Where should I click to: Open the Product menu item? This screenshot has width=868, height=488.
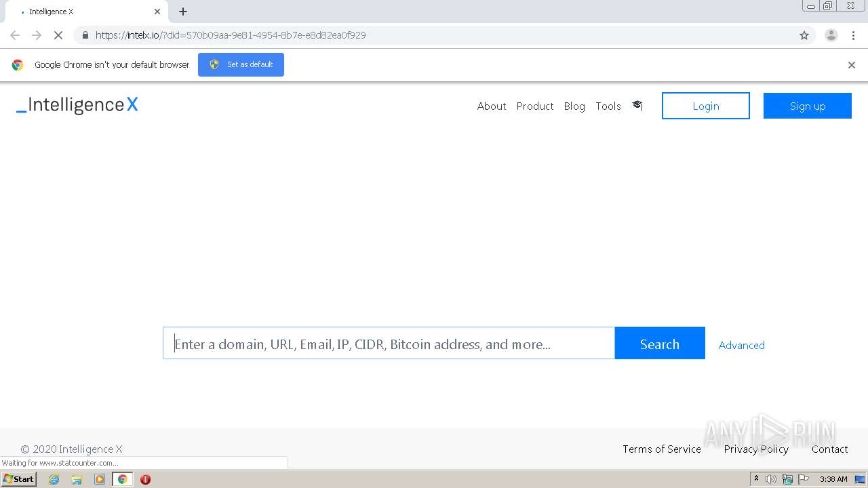(535, 106)
